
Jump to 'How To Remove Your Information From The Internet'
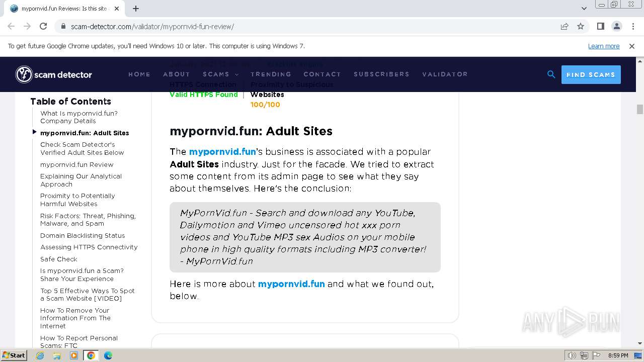75,318
